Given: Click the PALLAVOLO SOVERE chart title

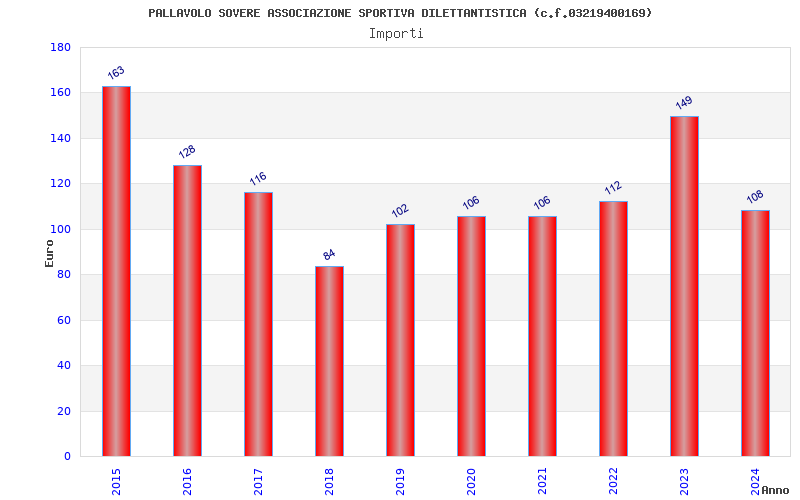Looking at the screenshot, I should [400, 13].
